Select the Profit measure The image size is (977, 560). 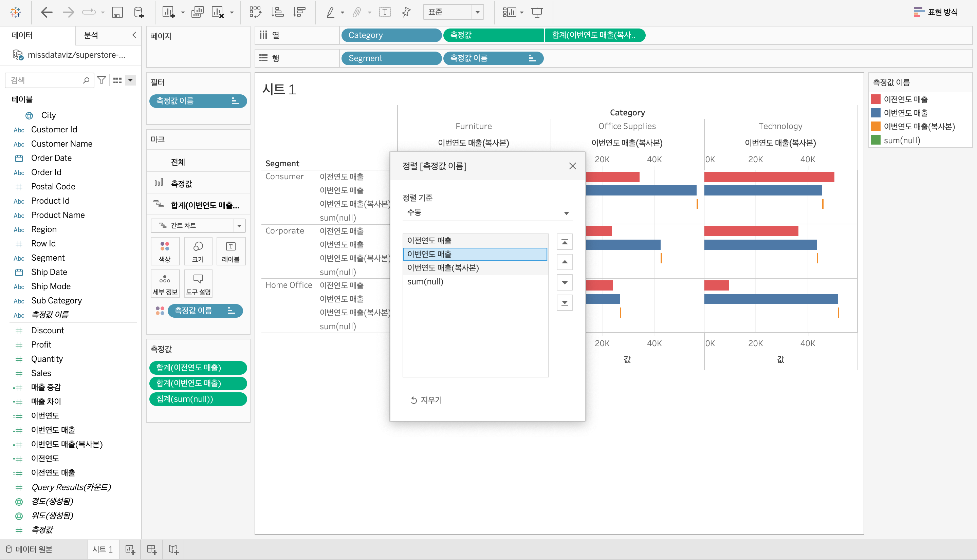pyautogui.click(x=41, y=344)
